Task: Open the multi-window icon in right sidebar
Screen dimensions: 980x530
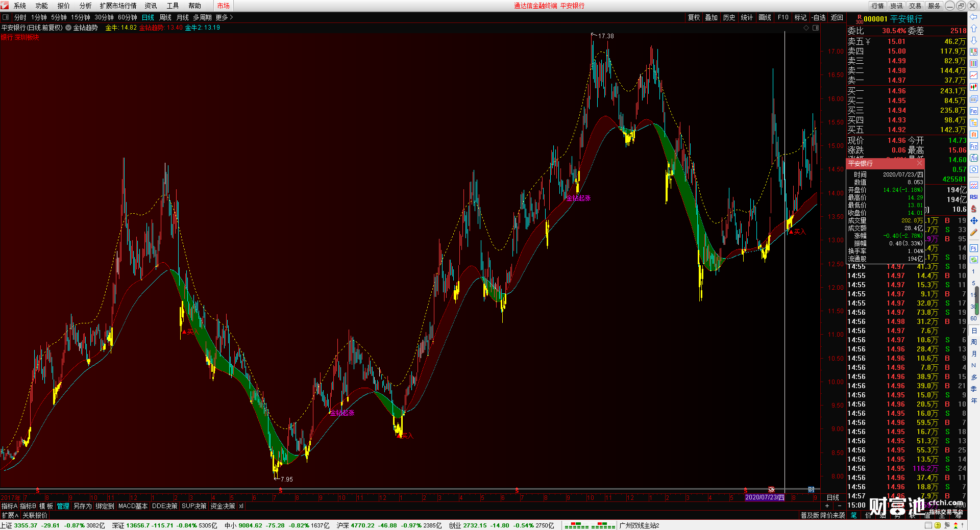Action: [x=973, y=99]
